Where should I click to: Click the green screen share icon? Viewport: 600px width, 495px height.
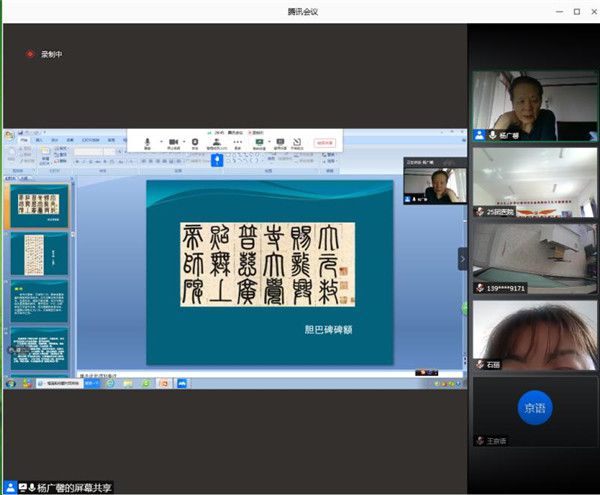point(259,142)
